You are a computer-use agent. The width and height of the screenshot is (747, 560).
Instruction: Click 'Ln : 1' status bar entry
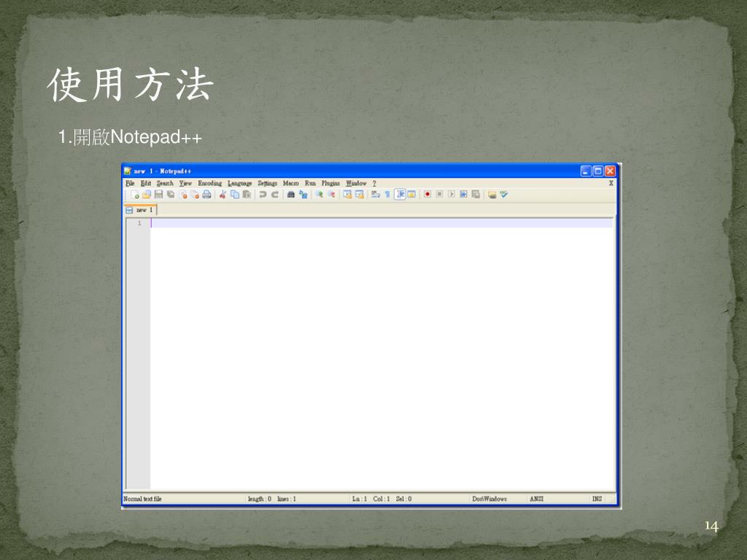(x=359, y=499)
